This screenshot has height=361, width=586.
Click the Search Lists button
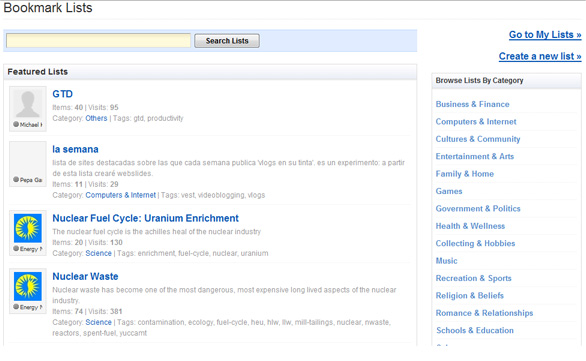point(227,41)
